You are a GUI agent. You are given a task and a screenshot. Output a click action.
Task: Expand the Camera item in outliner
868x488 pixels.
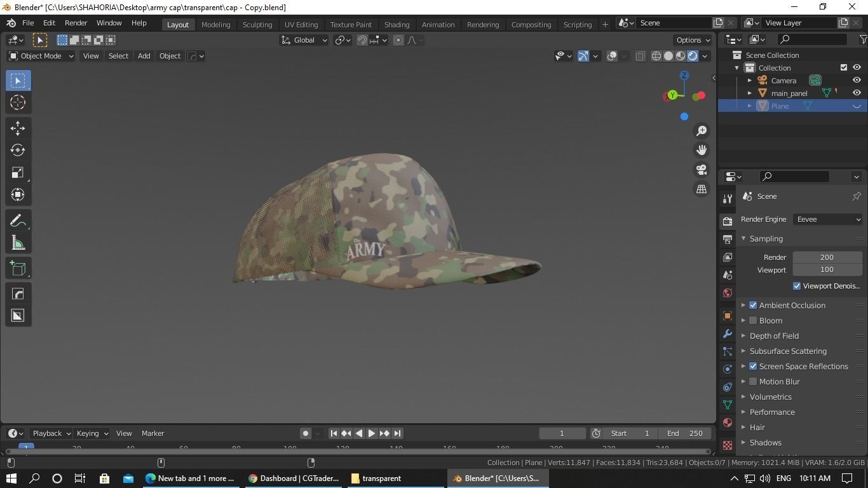(750, 81)
